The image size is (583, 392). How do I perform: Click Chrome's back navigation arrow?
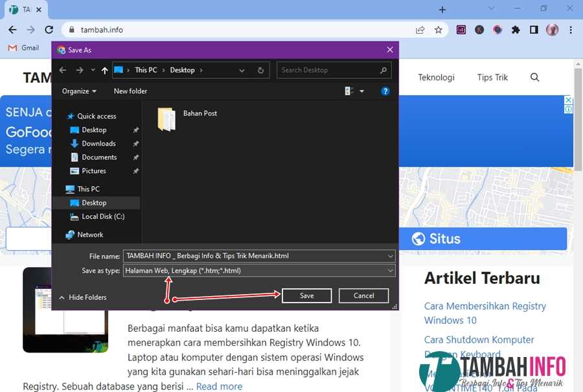pyautogui.click(x=13, y=30)
